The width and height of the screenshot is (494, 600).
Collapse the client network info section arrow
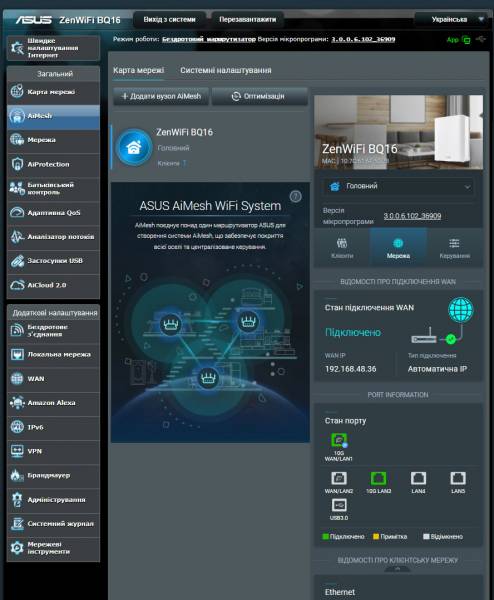(x=398, y=569)
